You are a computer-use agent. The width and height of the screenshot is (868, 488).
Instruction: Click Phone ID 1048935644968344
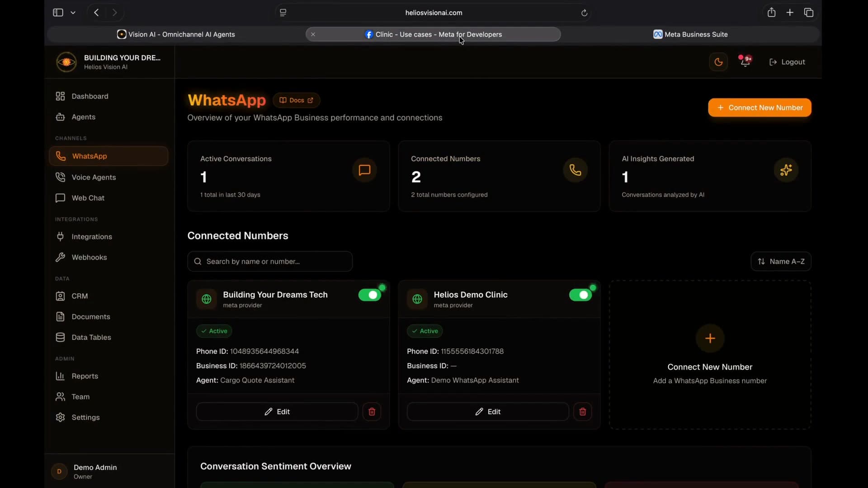(247, 352)
